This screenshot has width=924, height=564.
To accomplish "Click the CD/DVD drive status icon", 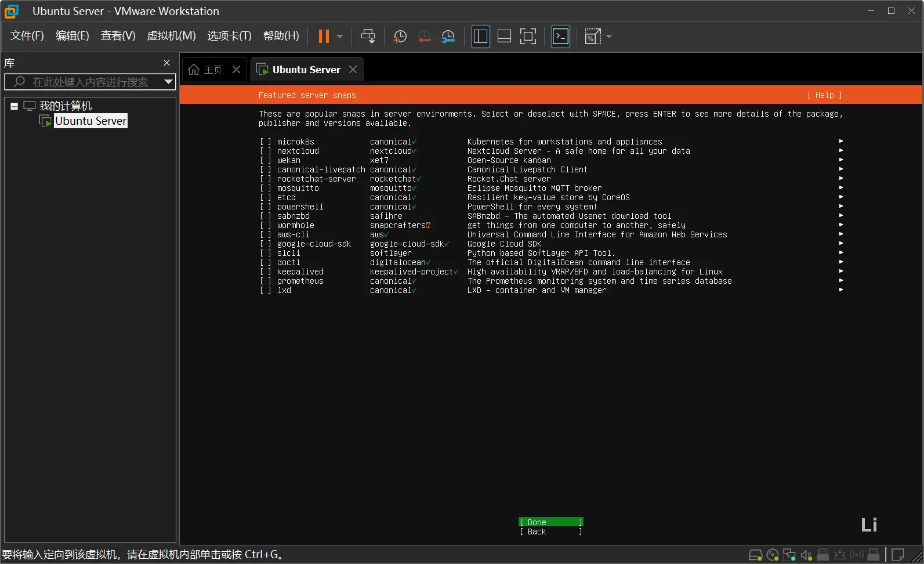I will (x=773, y=555).
